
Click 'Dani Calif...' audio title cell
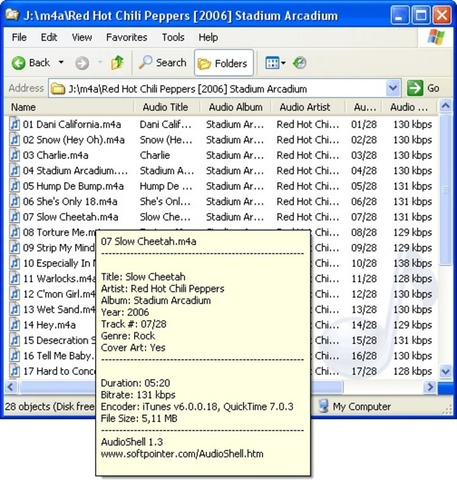[x=166, y=124]
